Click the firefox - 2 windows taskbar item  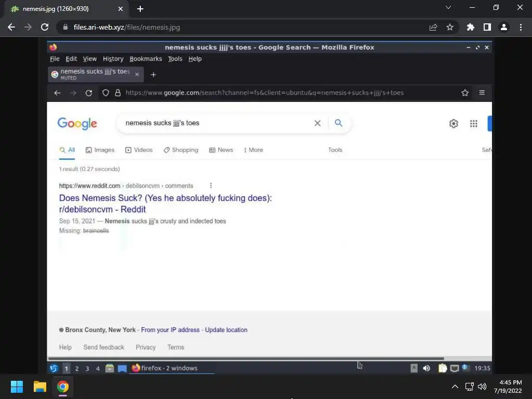(x=171, y=368)
